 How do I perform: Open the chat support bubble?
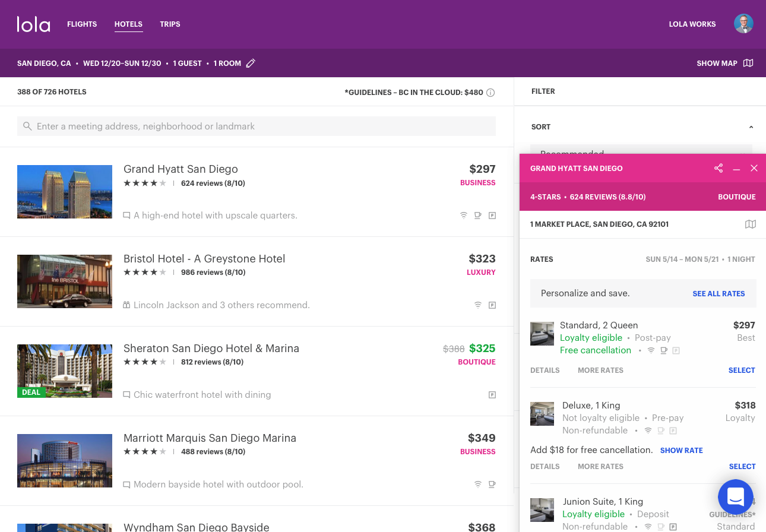736,497
